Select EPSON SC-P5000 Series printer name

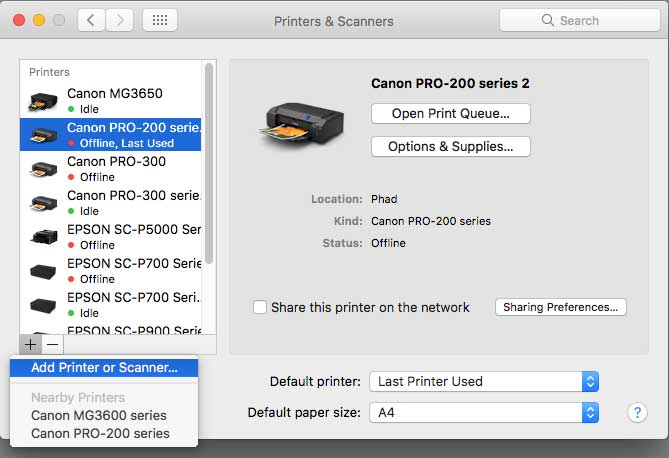coord(134,229)
